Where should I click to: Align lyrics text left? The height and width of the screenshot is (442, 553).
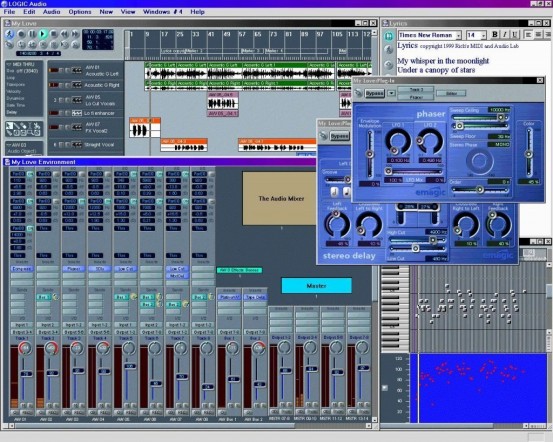click(x=528, y=35)
